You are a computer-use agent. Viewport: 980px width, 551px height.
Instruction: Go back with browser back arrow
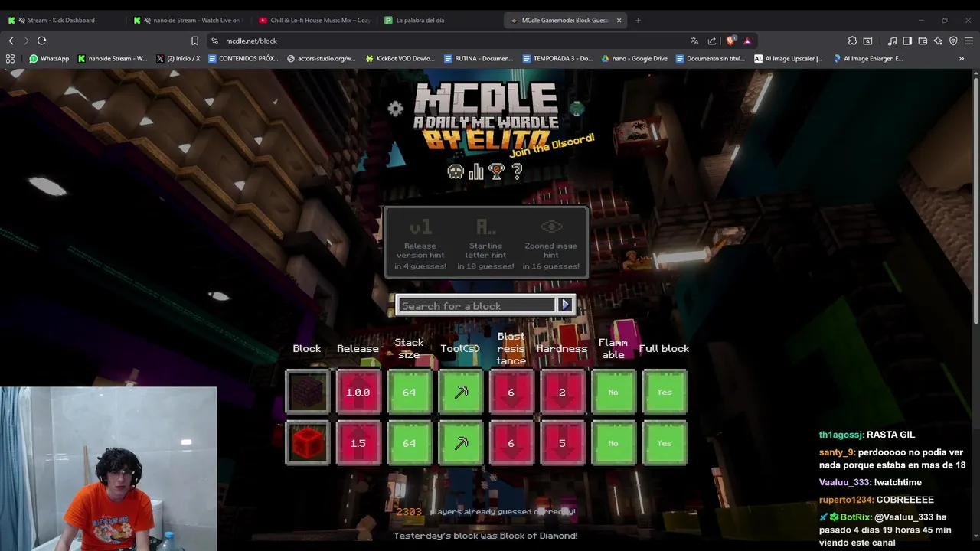click(x=11, y=41)
